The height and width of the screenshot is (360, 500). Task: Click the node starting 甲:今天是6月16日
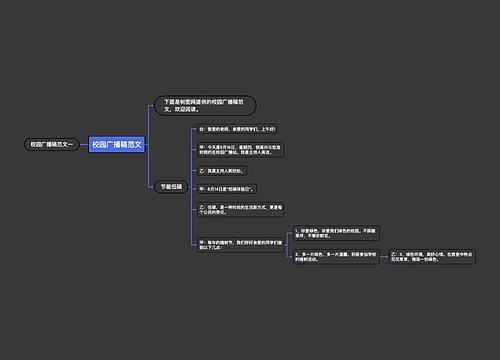point(240,150)
